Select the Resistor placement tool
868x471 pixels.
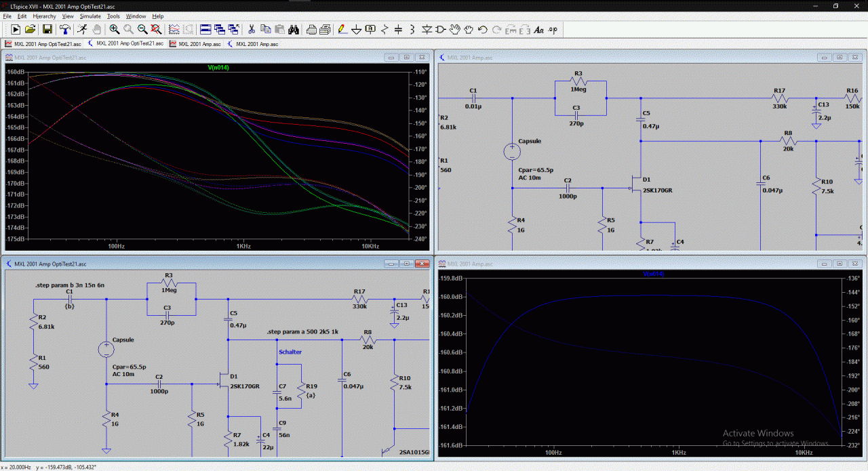coord(385,29)
